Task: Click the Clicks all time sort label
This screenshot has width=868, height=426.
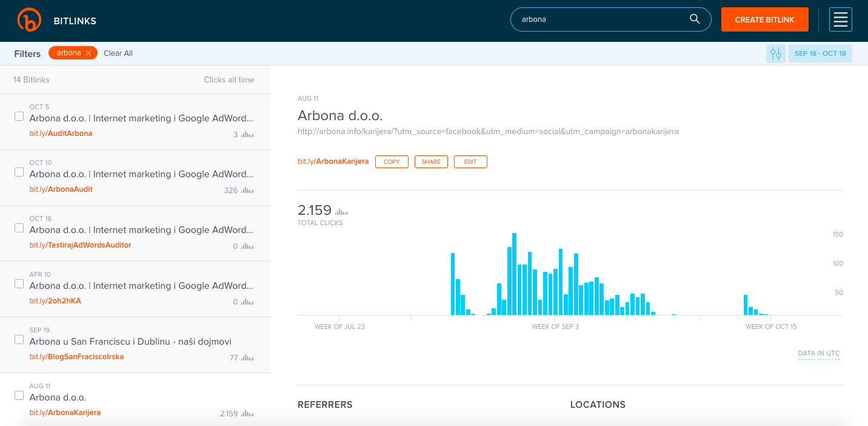Action: 229,79
